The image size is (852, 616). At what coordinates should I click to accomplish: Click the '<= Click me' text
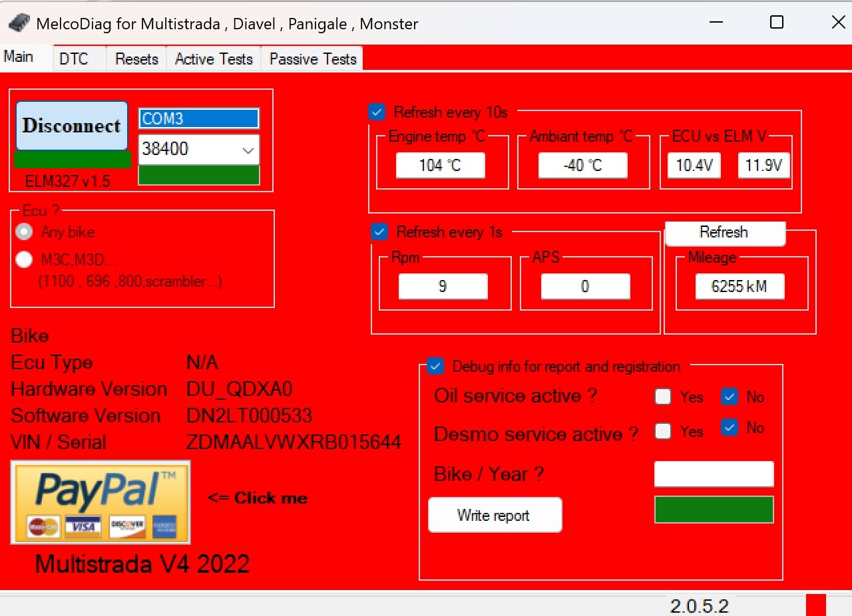[258, 498]
